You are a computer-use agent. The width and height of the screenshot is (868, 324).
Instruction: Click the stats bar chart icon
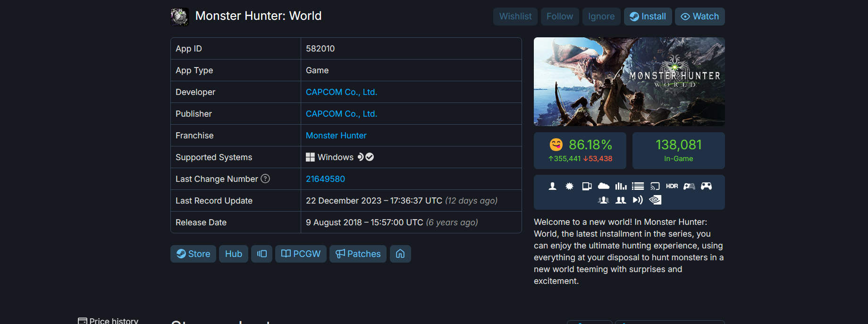pyautogui.click(x=621, y=186)
